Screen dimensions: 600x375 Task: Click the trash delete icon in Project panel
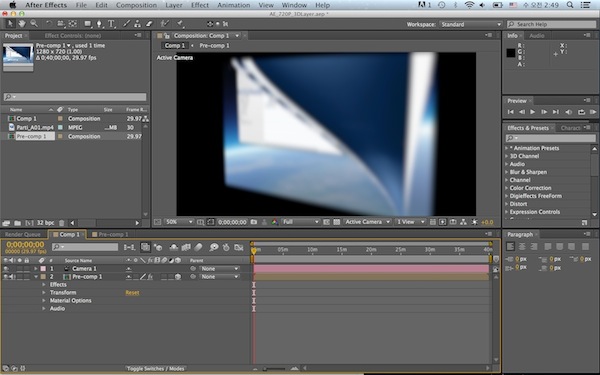pos(62,223)
